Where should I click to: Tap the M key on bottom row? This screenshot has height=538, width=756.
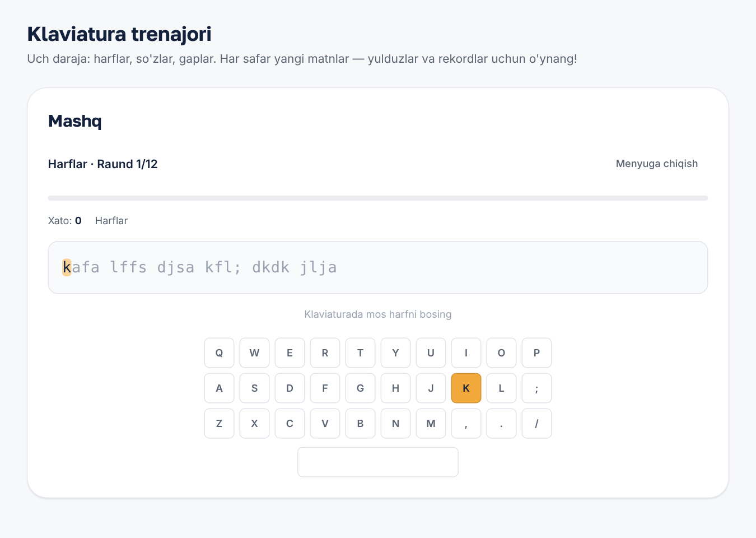[x=431, y=423]
